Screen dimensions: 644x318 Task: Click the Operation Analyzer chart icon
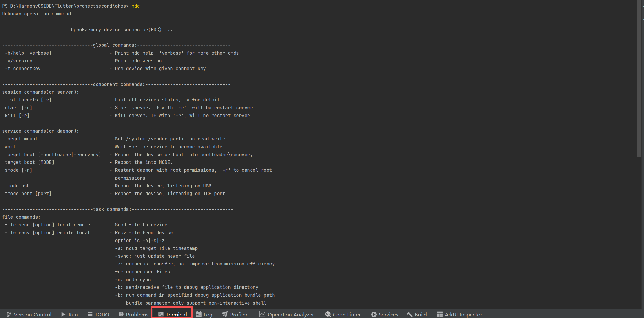[x=262, y=314]
